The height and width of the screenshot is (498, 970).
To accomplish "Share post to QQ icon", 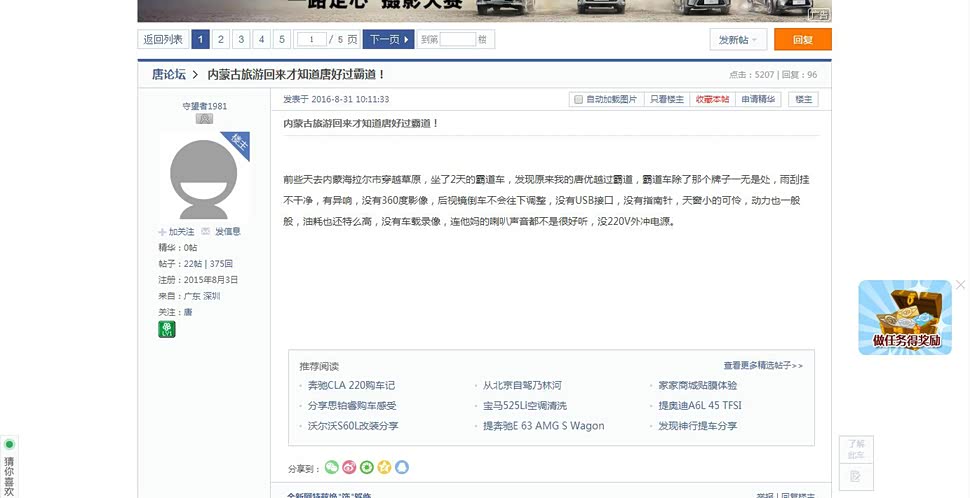I will (402, 467).
